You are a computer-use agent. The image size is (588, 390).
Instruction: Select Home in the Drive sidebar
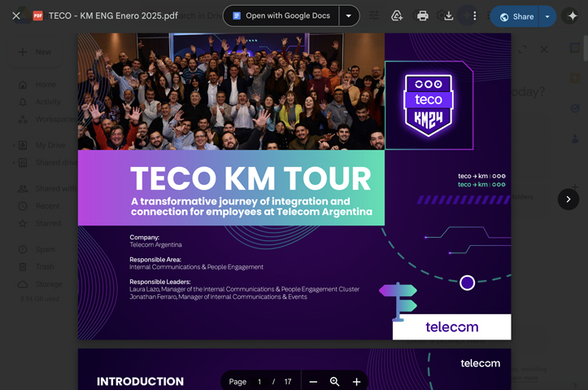pyautogui.click(x=46, y=85)
